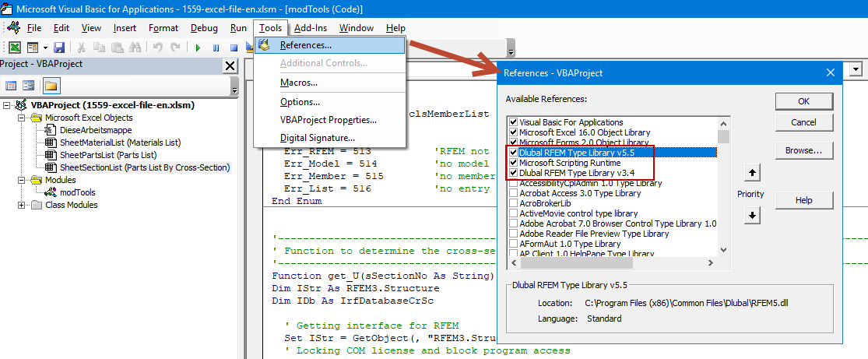This screenshot has width=868, height=359.
Task: Check AFormAut 1.0 Type Library
Action: [513, 244]
